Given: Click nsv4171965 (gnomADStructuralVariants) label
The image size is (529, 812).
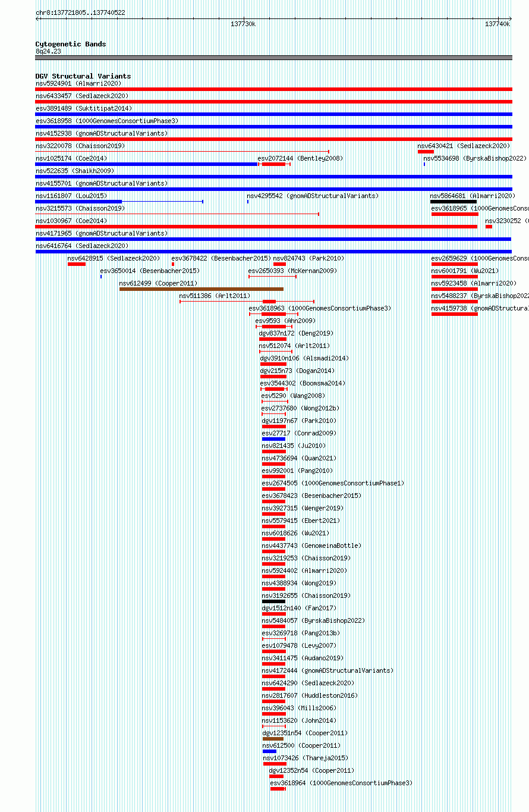Looking at the screenshot, I should pyautogui.click(x=102, y=233).
